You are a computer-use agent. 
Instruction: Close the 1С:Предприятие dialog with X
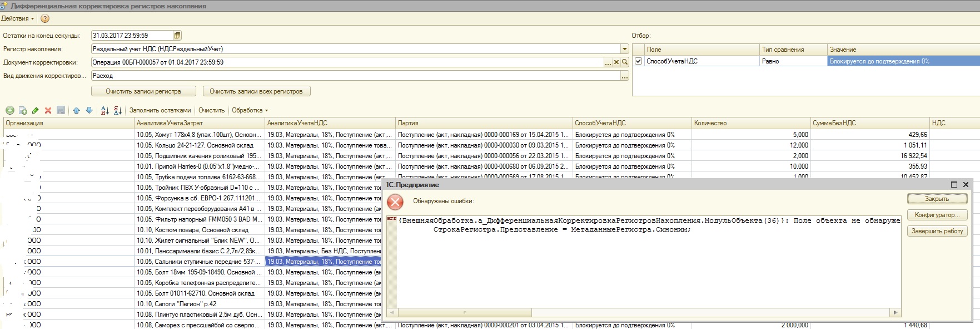pyautogui.click(x=966, y=184)
